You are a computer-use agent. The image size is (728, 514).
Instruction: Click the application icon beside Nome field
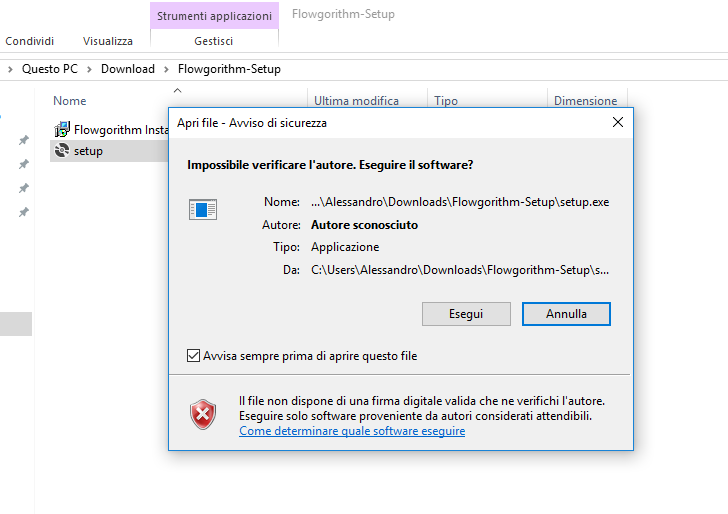pyautogui.click(x=203, y=209)
